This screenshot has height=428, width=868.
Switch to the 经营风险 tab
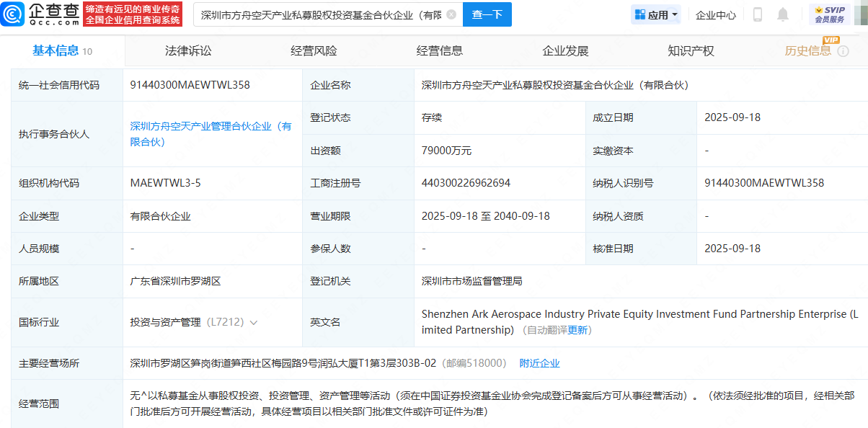[x=314, y=50]
